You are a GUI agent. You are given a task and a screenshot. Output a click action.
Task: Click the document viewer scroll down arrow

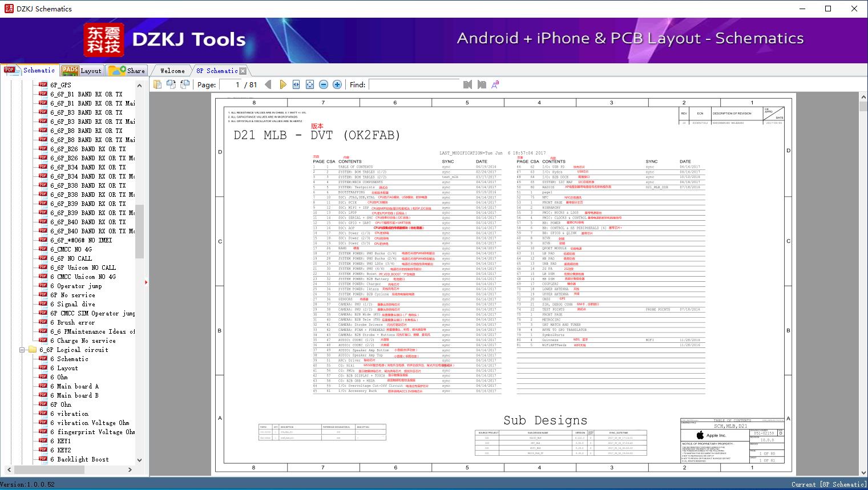point(863,472)
